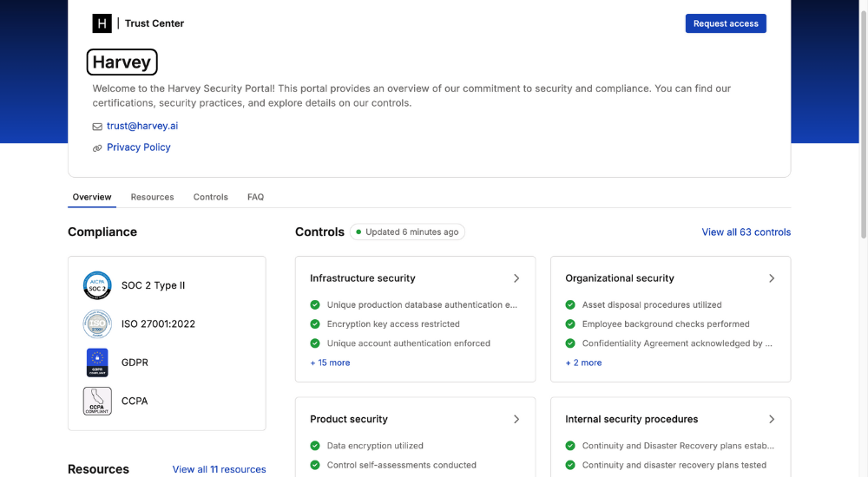Image resolution: width=868 pixels, height=477 pixels.
Task: Click the green check beside Data encryption utilized
Action: 315,446
